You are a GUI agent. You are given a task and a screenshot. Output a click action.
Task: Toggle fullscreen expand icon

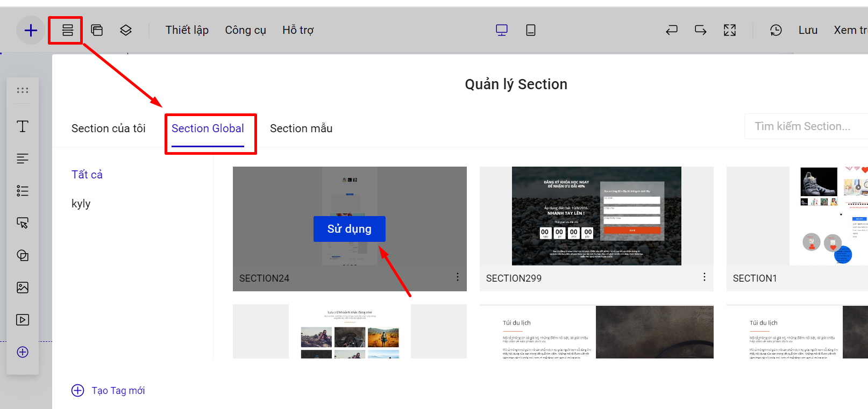pyautogui.click(x=729, y=31)
